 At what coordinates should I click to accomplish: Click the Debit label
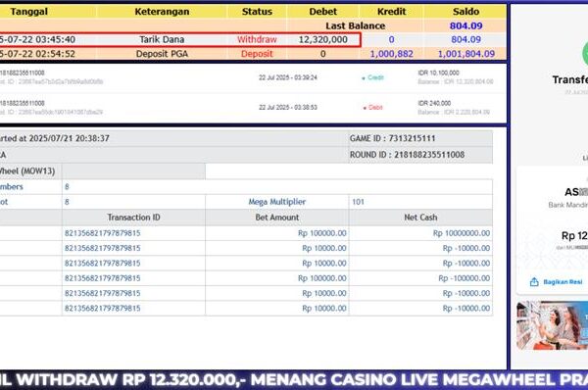(375, 108)
